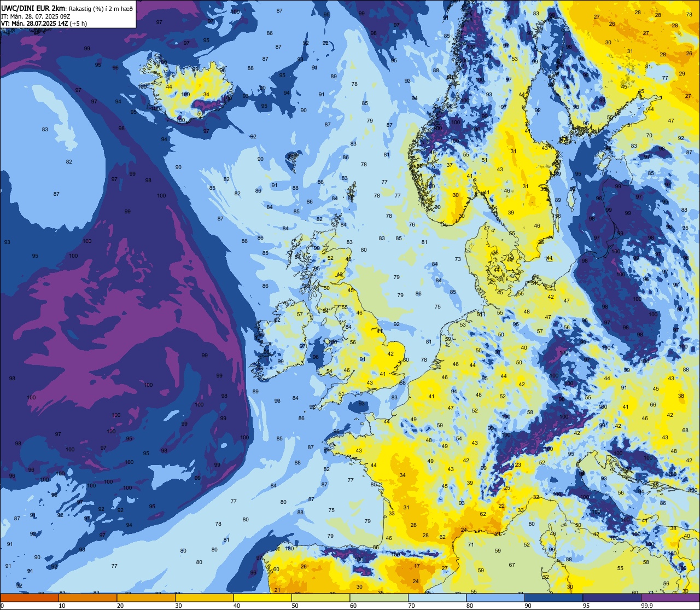Click the 20–30 light orange legend swatch
The image size is (700, 610).
tap(146, 598)
